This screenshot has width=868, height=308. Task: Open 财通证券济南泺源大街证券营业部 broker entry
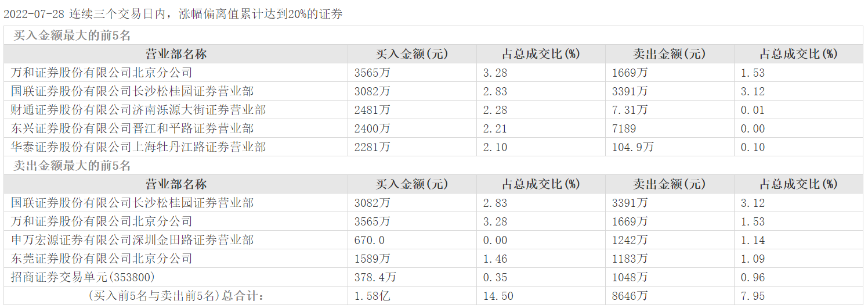pos(138,110)
